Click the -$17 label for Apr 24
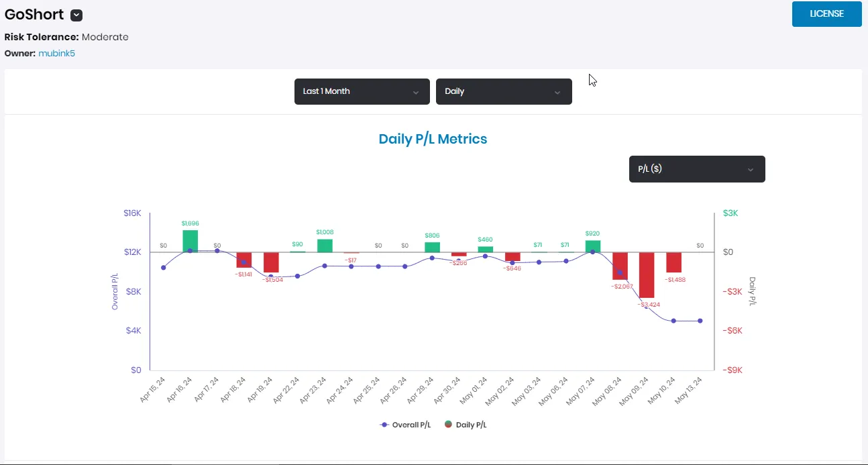The width and height of the screenshot is (868, 465). (350, 260)
